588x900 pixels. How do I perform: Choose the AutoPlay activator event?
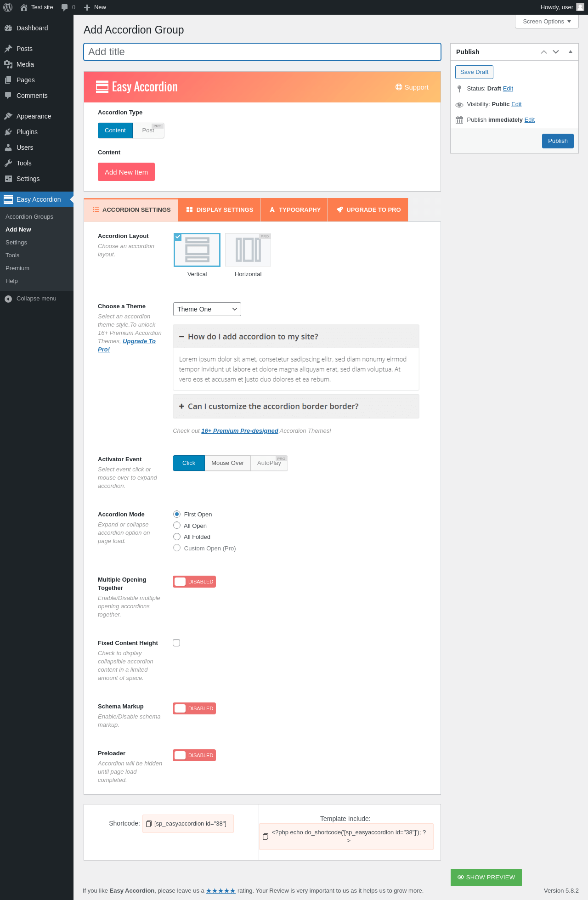click(269, 463)
